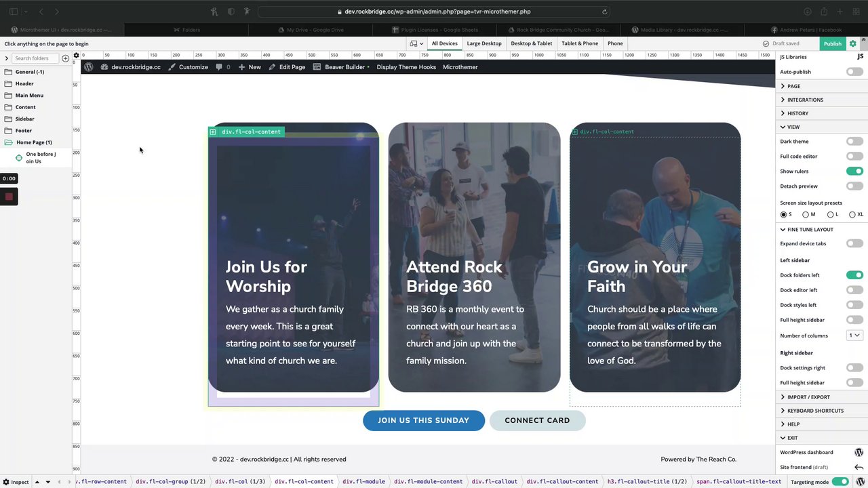Click the settings gear beside Publish
868x488 pixels.
tap(853, 43)
